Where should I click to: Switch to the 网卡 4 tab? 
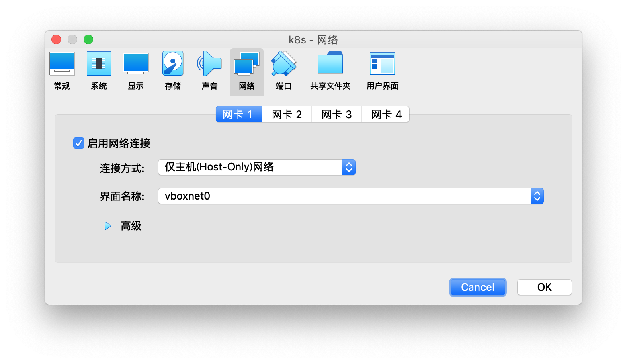pos(385,114)
